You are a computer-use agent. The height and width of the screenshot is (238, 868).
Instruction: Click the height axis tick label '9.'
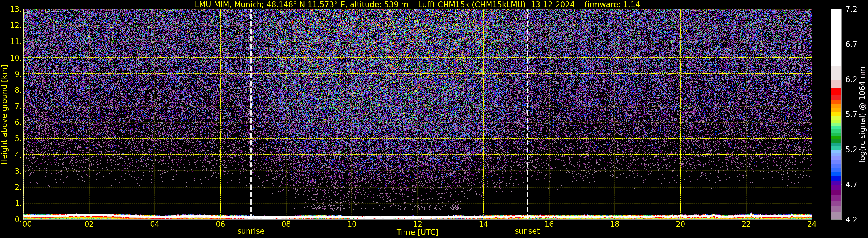pos(18,74)
